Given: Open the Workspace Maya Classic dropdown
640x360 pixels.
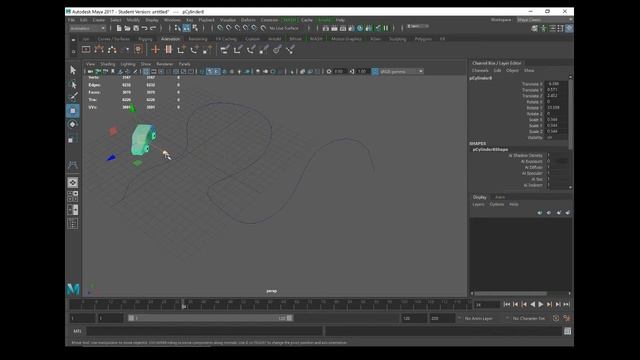Looking at the screenshot, I should click(544, 20).
